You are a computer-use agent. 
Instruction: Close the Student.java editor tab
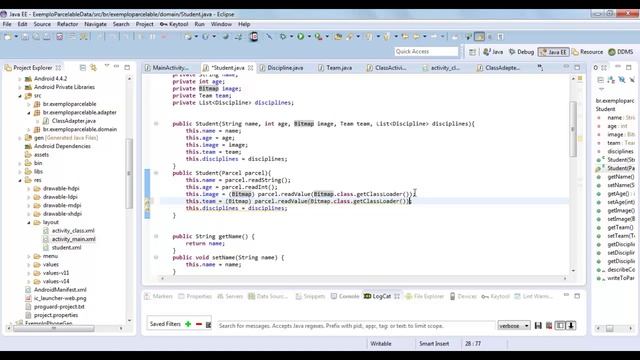click(251, 68)
